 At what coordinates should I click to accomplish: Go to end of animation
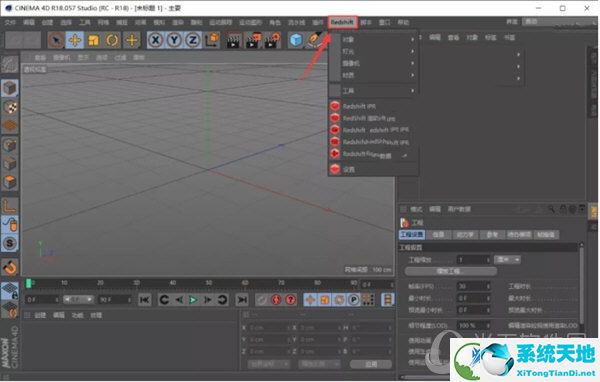pos(242,300)
